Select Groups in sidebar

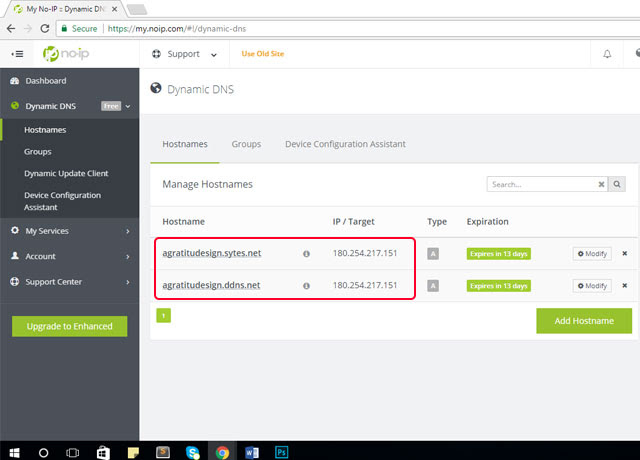[x=38, y=152]
